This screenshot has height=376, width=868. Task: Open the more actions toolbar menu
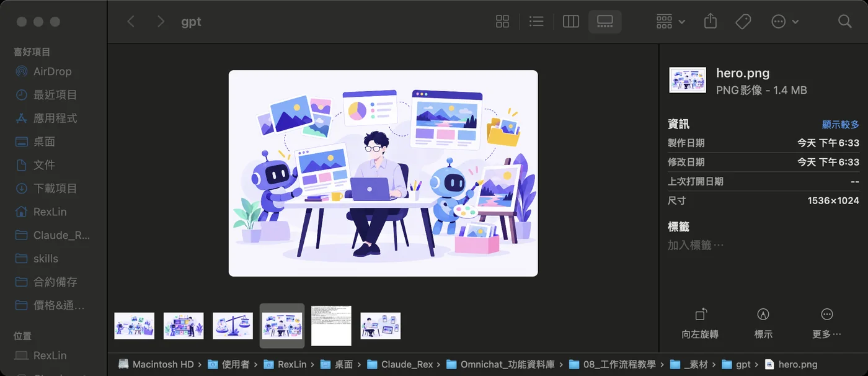(x=784, y=22)
